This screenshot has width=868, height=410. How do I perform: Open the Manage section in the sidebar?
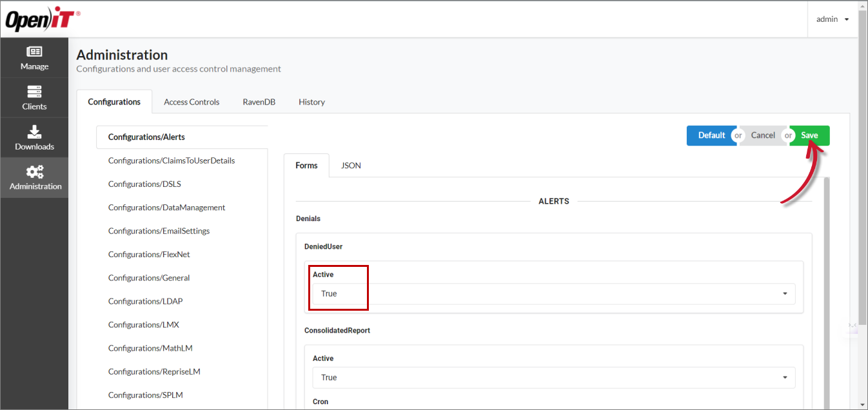tap(34, 58)
